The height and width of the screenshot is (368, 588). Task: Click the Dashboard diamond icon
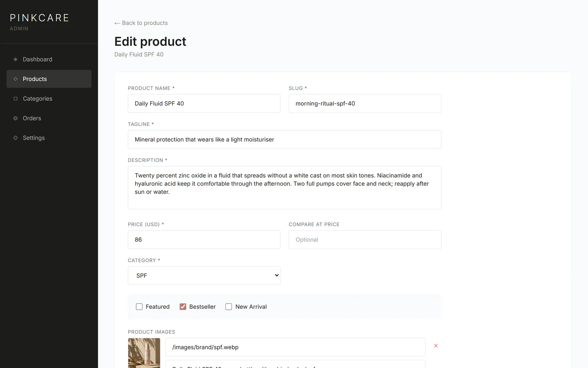coord(15,59)
